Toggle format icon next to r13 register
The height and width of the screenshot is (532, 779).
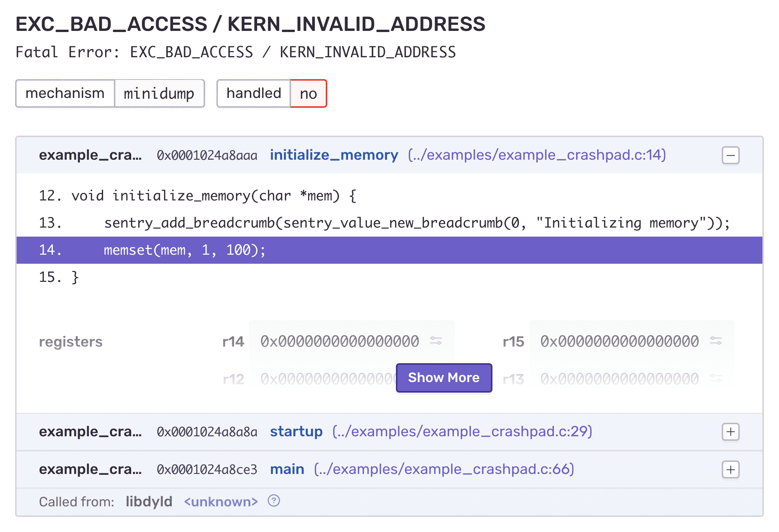[x=715, y=378]
